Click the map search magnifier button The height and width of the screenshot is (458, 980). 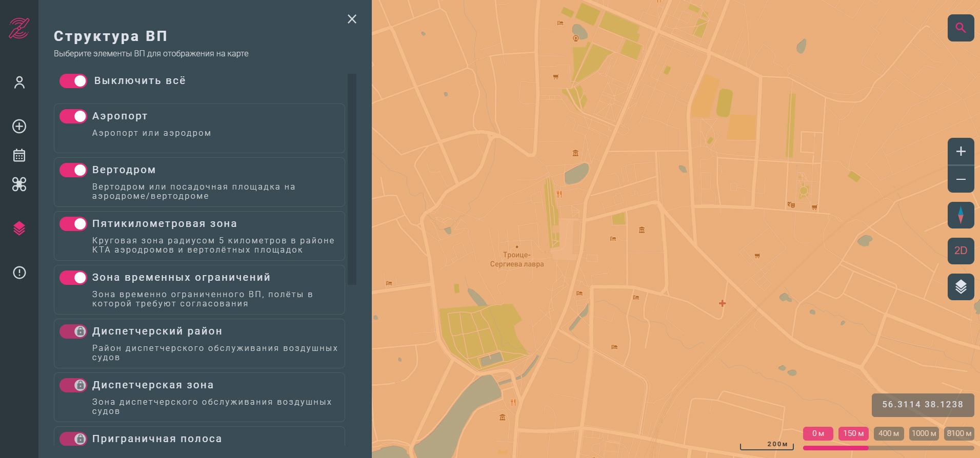(x=961, y=28)
